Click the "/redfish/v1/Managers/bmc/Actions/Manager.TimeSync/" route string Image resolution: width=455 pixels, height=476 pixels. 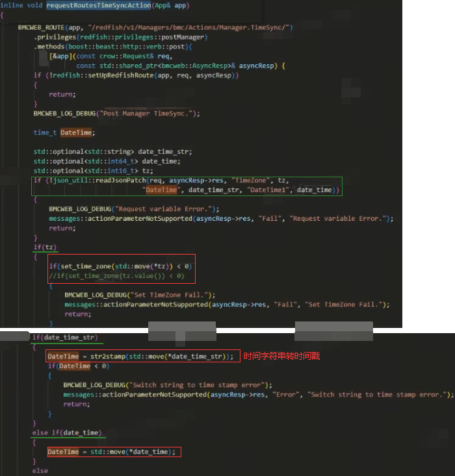tap(188, 27)
